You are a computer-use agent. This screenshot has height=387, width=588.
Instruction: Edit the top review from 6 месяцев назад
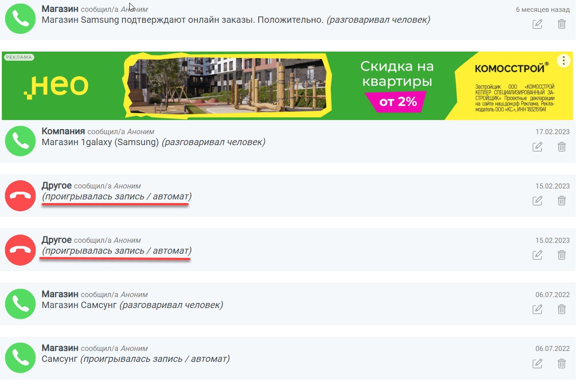coord(538,24)
